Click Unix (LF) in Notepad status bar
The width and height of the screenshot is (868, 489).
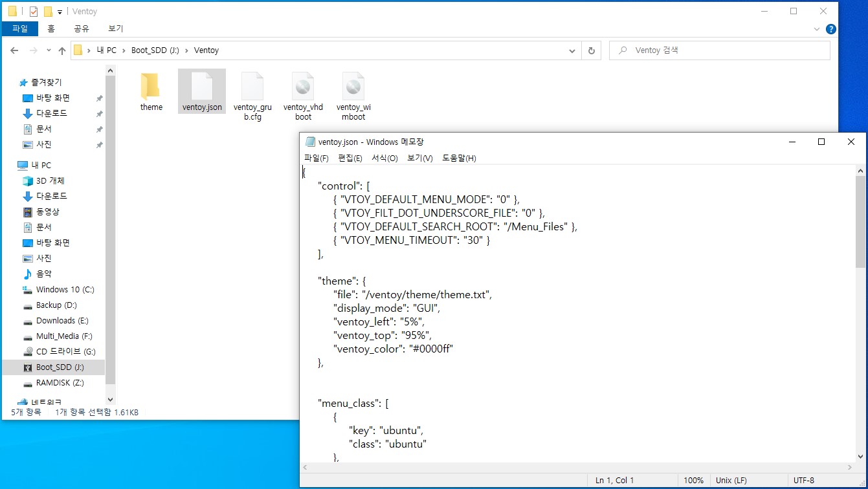coord(731,481)
